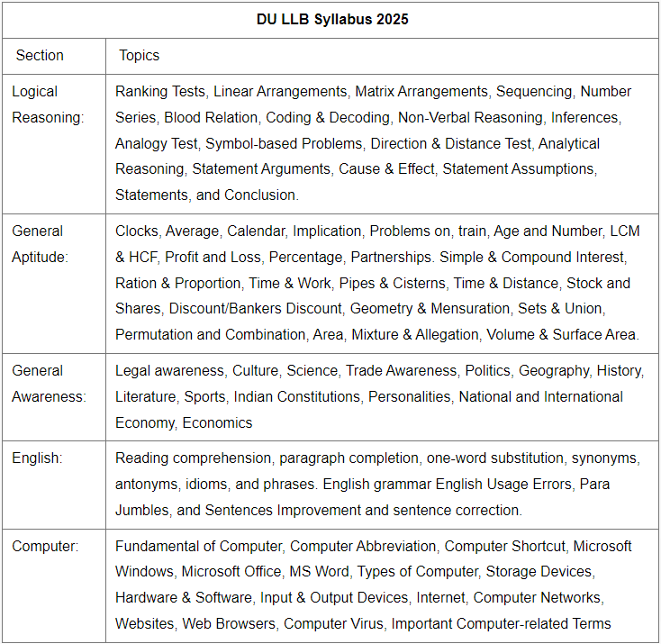661x644 pixels.
Task: Select the Topics column header
Action: tap(139, 55)
